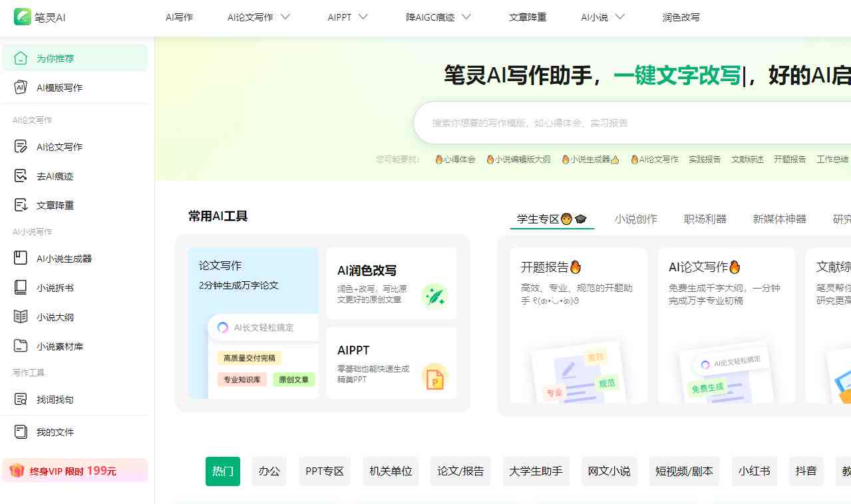Click the AI长文轻松搞定 pill
The height and width of the screenshot is (504, 851).
point(263,327)
